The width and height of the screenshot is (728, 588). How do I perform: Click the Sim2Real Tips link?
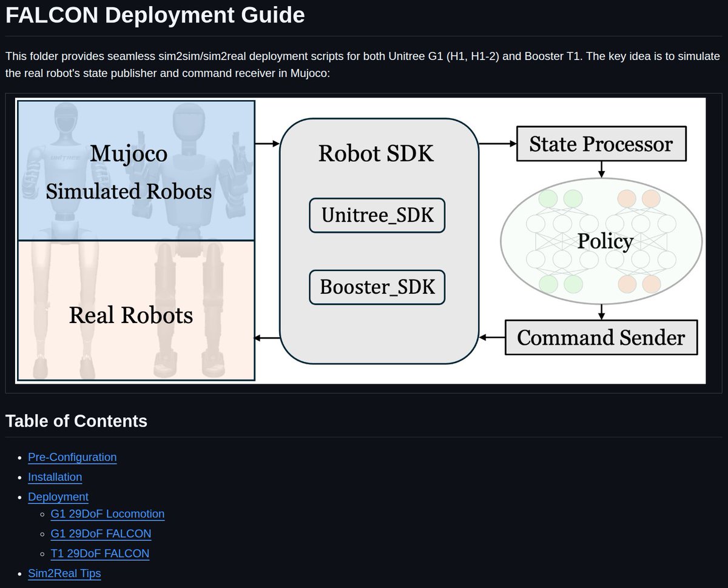click(64, 573)
